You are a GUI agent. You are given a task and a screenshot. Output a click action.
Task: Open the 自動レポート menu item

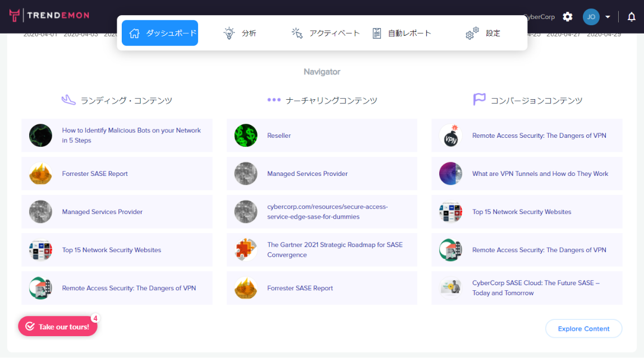click(x=402, y=33)
